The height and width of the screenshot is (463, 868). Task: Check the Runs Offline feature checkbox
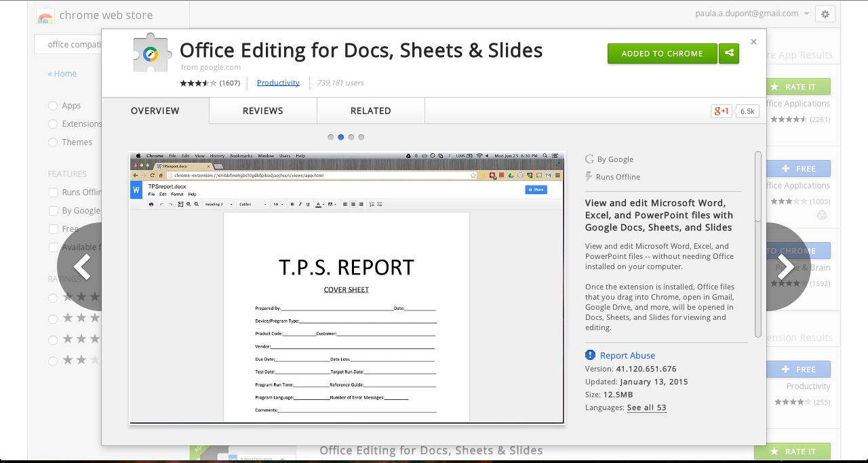point(53,193)
